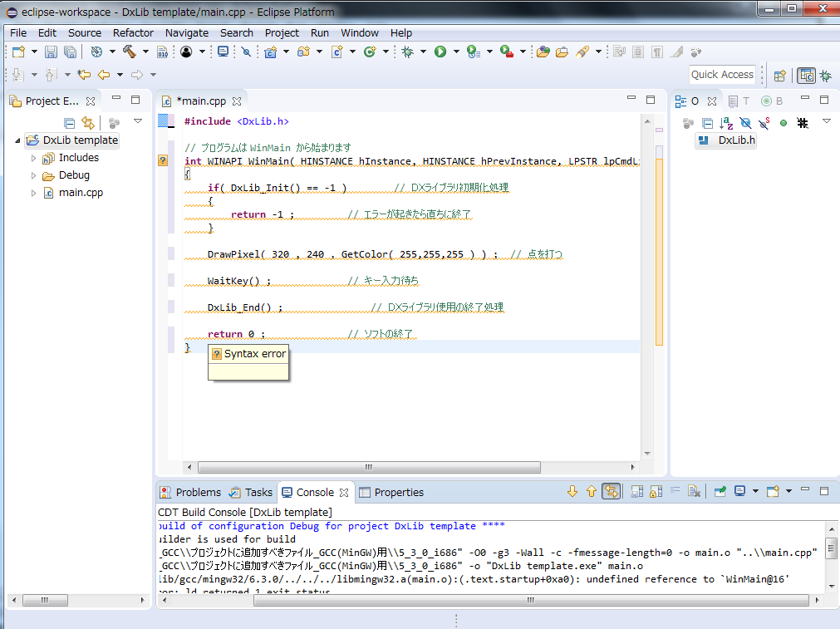Open the Debug perspective
This screenshot has height=629, width=840.
click(826, 75)
